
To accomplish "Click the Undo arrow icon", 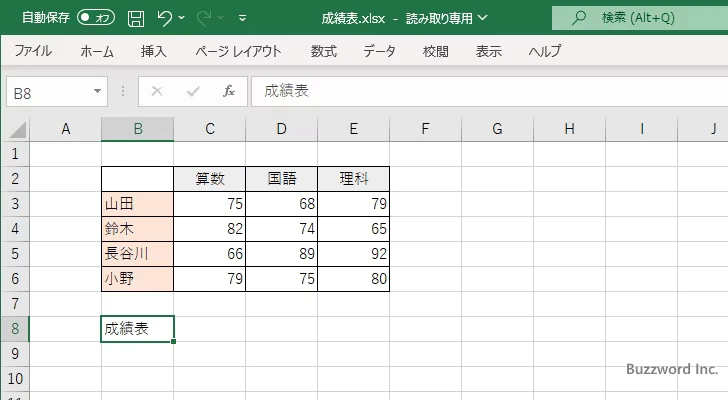I will pos(164,18).
